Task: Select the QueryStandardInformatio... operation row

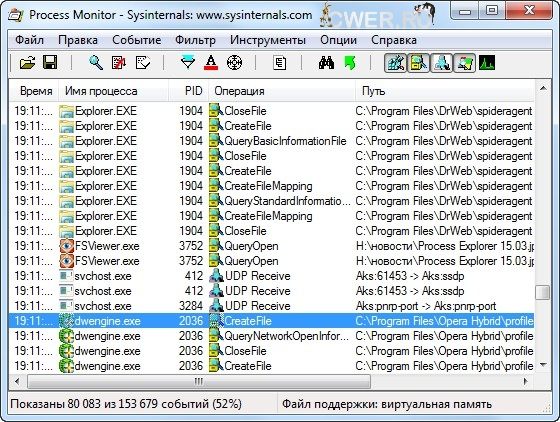Action: click(x=271, y=201)
